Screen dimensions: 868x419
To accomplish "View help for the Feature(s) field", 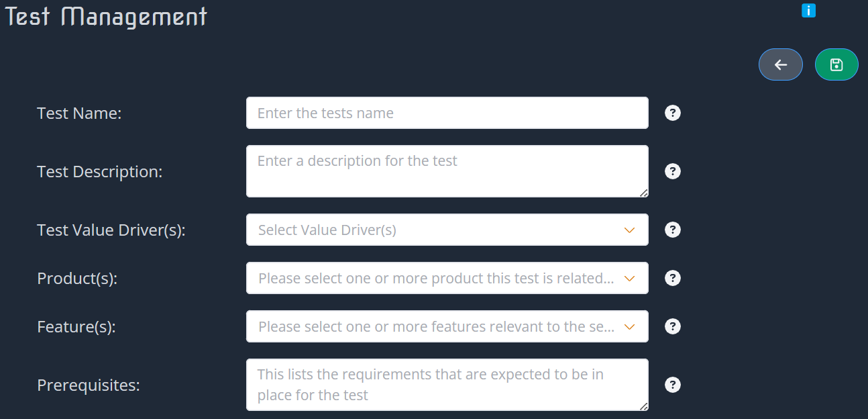I will click(672, 326).
